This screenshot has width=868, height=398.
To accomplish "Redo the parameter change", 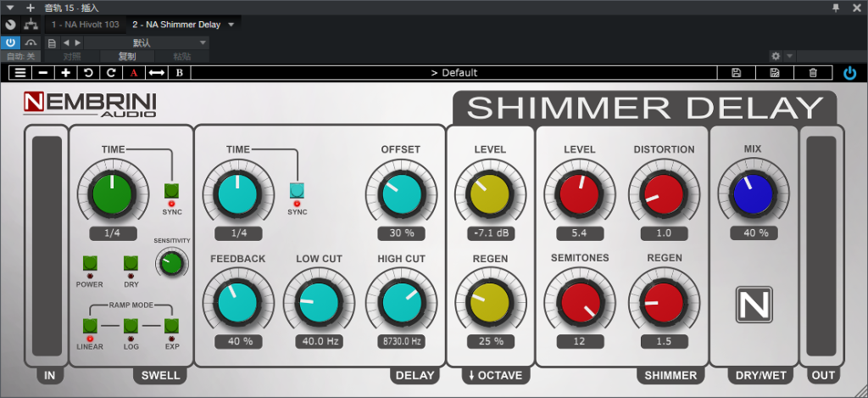I will [x=111, y=73].
